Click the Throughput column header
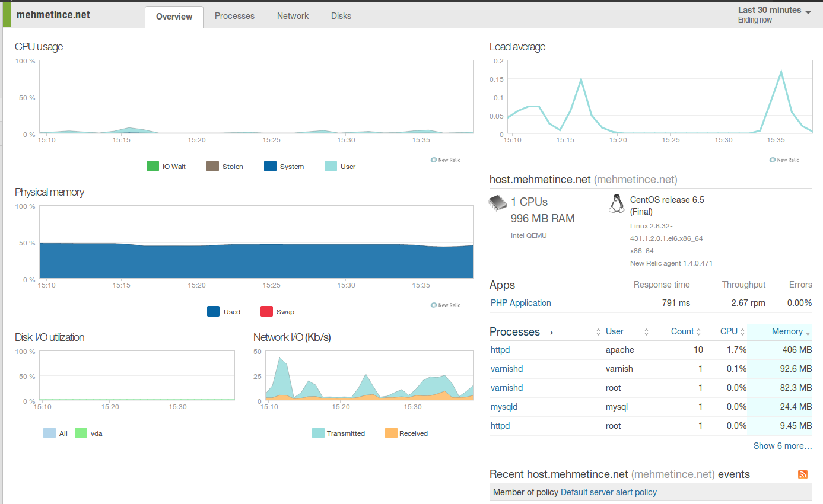Viewport: 823px width, 504px height. (x=743, y=285)
